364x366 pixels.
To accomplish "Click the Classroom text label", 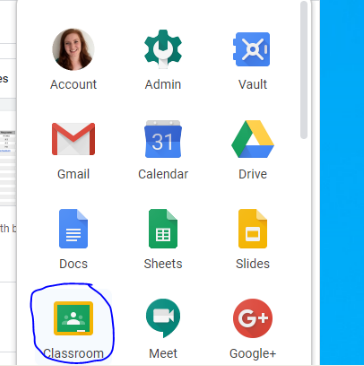I will click(x=73, y=353).
